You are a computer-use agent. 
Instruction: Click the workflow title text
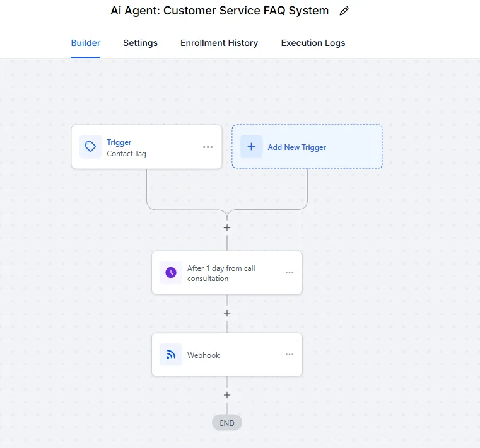(x=220, y=11)
